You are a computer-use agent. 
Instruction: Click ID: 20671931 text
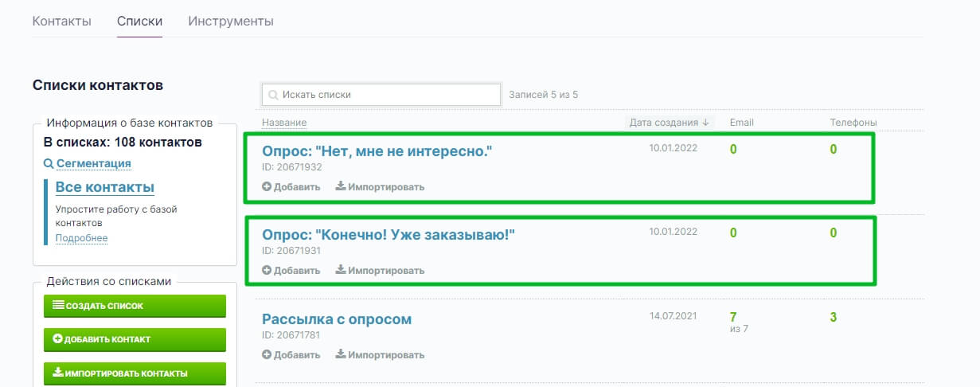click(x=291, y=251)
